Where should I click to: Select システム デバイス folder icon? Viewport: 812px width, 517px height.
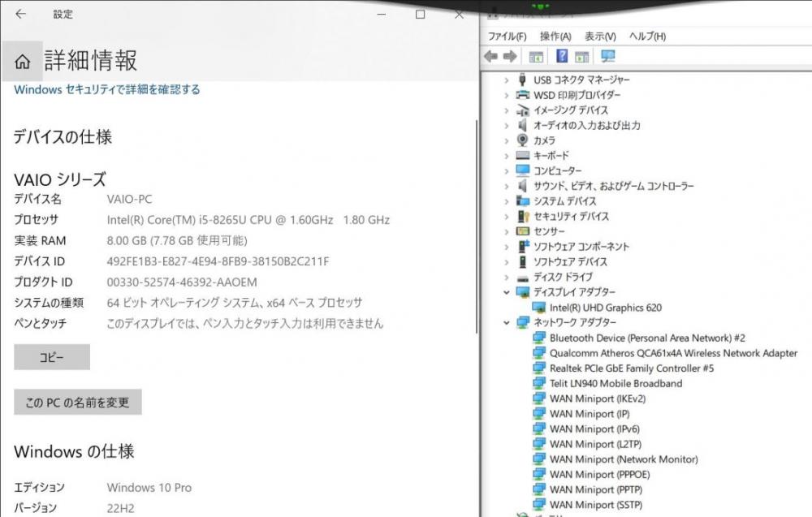523,200
